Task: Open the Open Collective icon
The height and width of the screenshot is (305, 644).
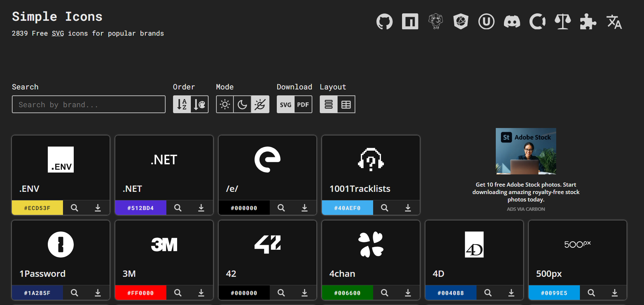Action: pos(537,22)
